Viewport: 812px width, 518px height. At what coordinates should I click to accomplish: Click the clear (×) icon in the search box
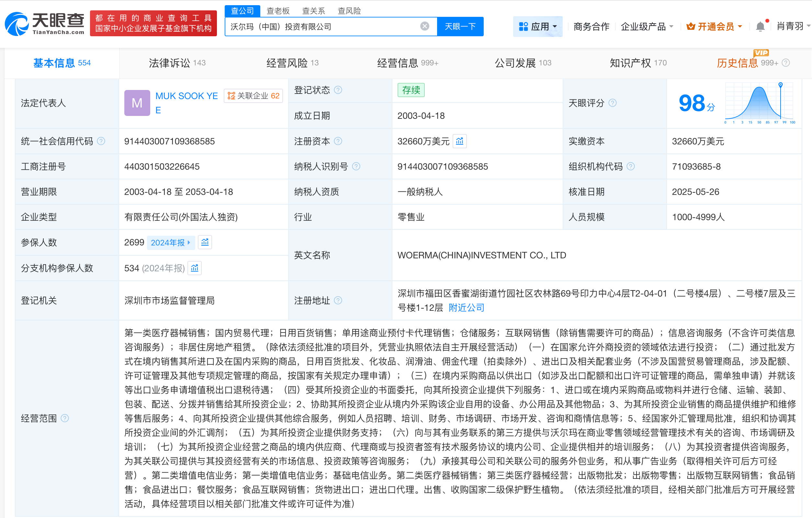coord(424,26)
